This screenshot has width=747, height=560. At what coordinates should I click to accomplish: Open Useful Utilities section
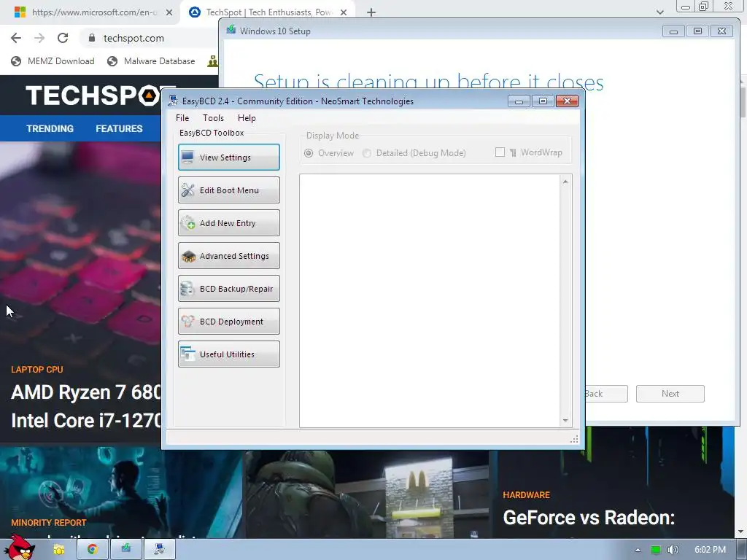(x=228, y=354)
